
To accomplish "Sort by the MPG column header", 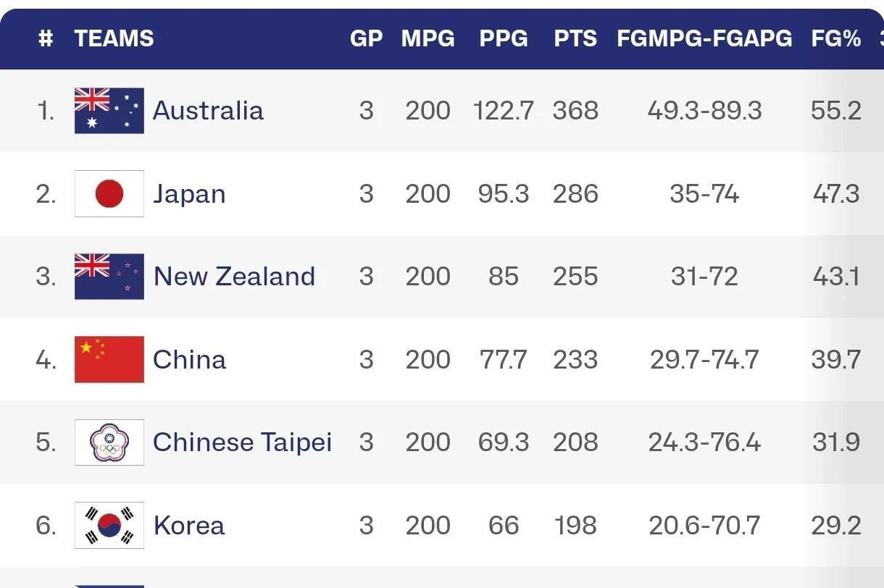I will [428, 38].
